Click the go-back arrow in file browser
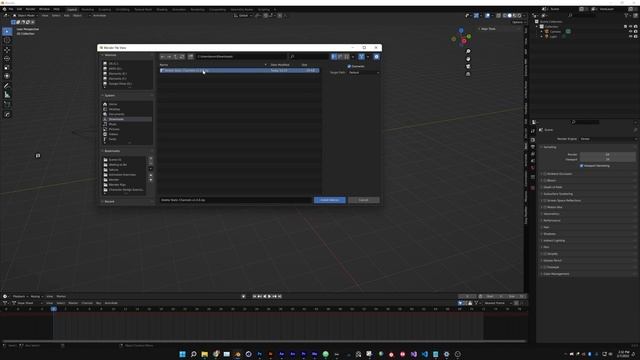This screenshot has height=360, width=640. tap(162, 57)
